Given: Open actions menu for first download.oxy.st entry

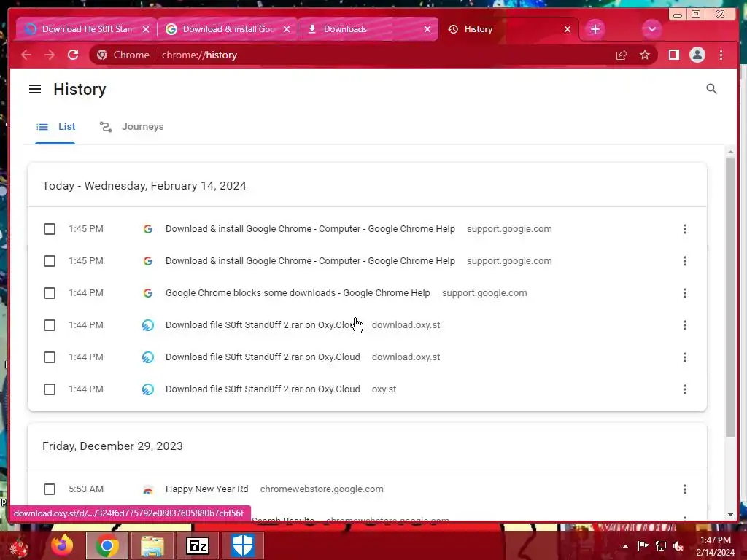Looking at the screenshot, I should pyautogui.click(x=684, y=325).
